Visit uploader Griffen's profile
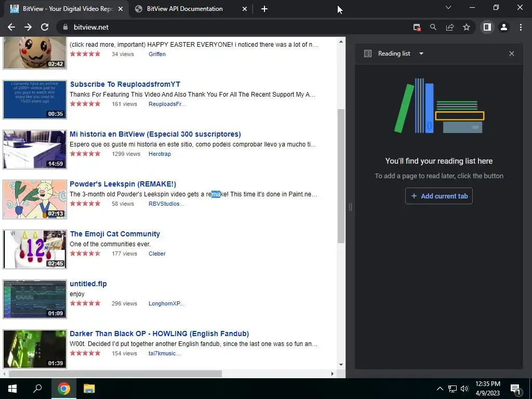This screenshot has height=399, width=532. 157,54
